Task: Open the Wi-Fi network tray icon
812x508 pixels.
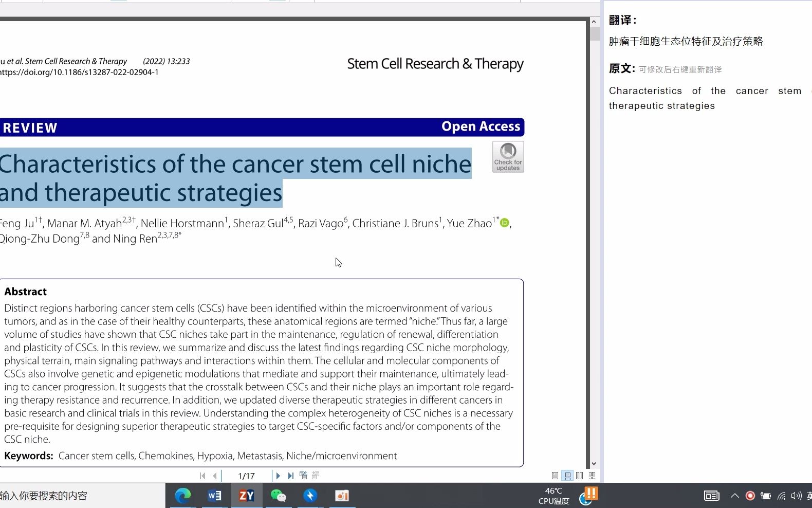Action: (x=782, y=496)
